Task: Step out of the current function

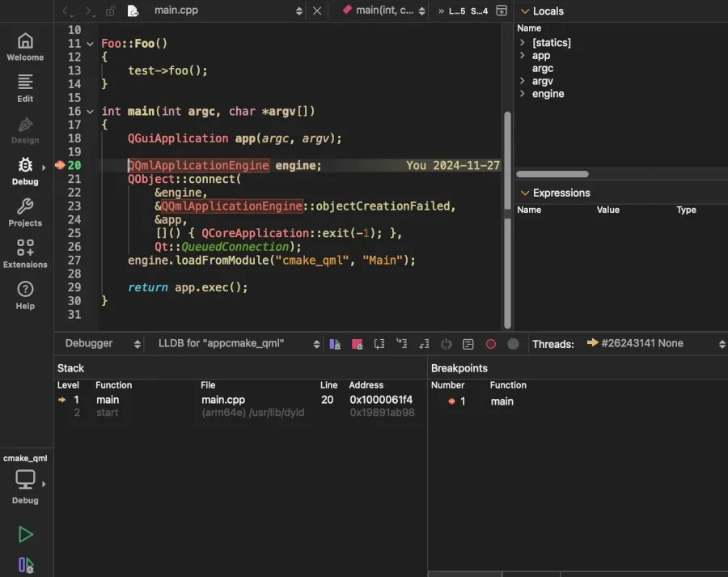Action: click(424, 343)
